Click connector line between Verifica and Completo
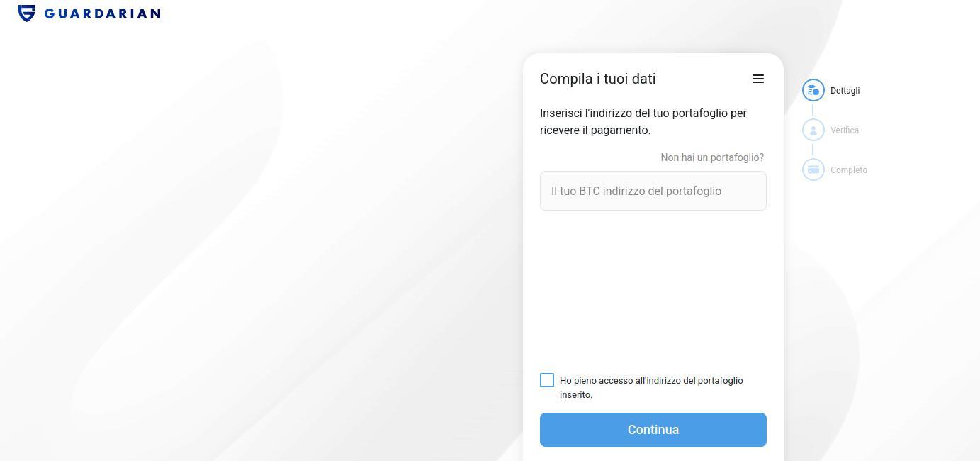This screenshot has width=980, height=461. 813,150
